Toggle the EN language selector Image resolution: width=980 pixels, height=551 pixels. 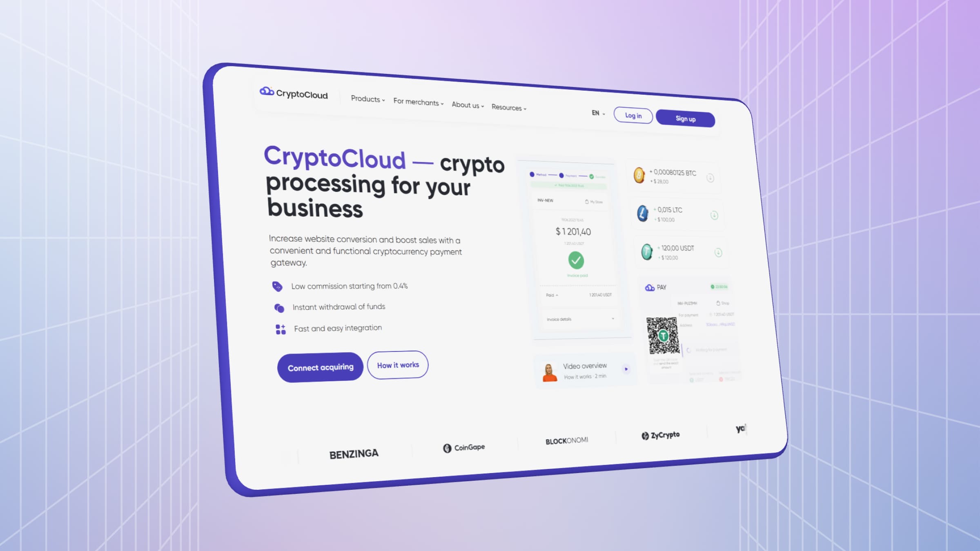point(597,112)
